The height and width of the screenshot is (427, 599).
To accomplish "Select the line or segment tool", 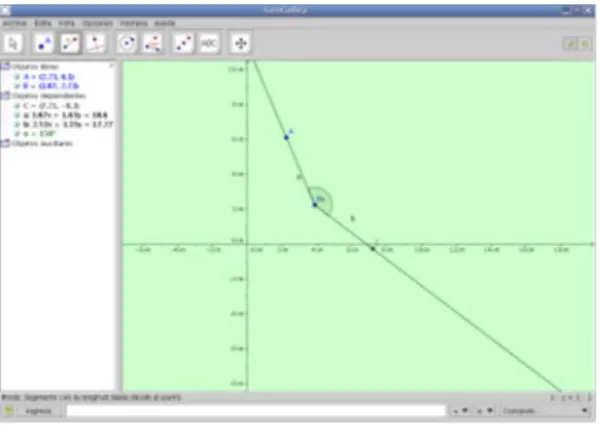I will click(70, 44).
